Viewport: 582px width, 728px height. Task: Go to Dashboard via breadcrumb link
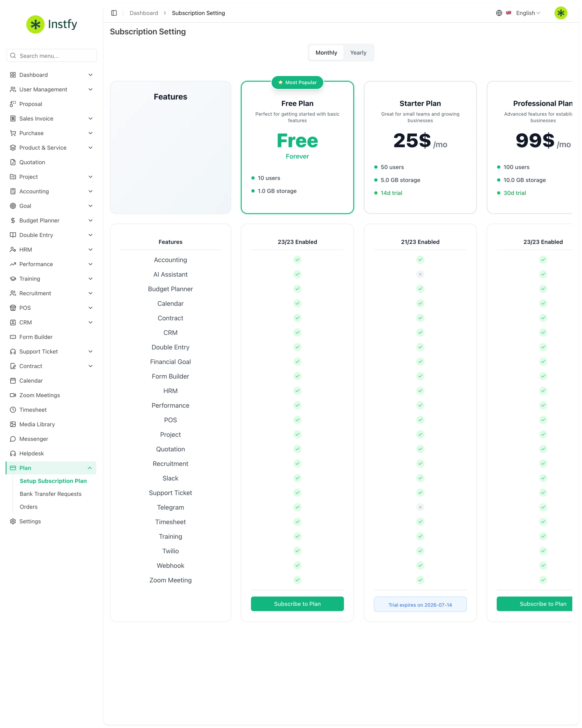[144, 13]
